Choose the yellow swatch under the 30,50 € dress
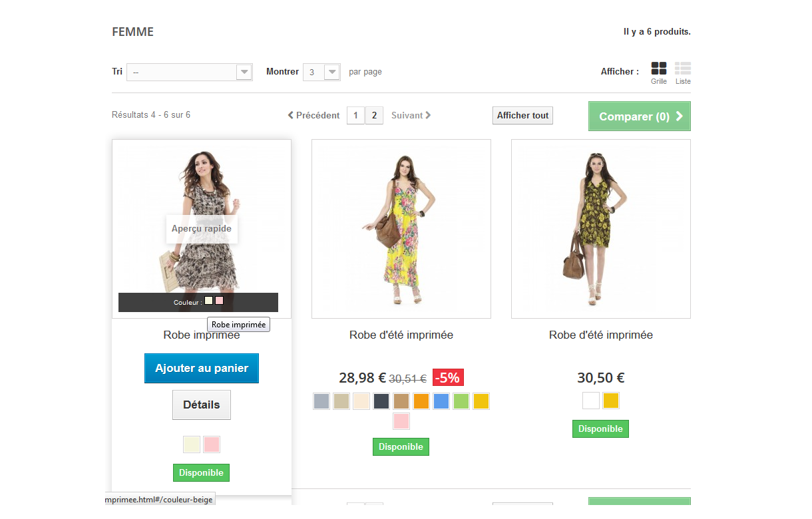The height and width of the screenshot is (519, 812). click(x=611, y=401)
